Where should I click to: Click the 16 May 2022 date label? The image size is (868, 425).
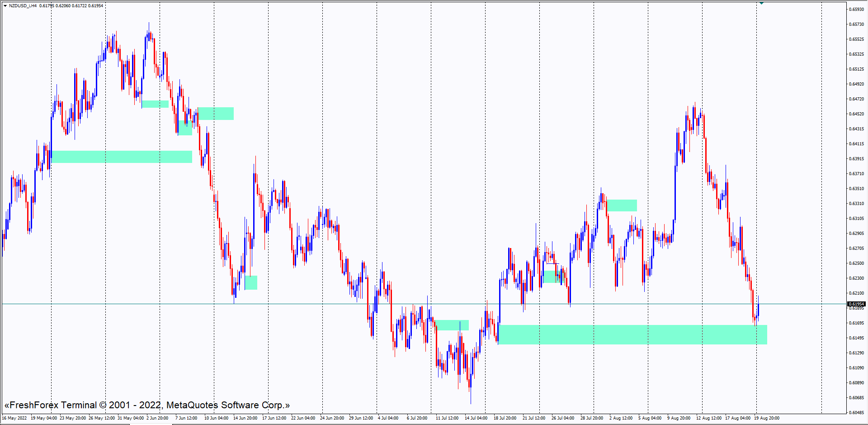14,418
